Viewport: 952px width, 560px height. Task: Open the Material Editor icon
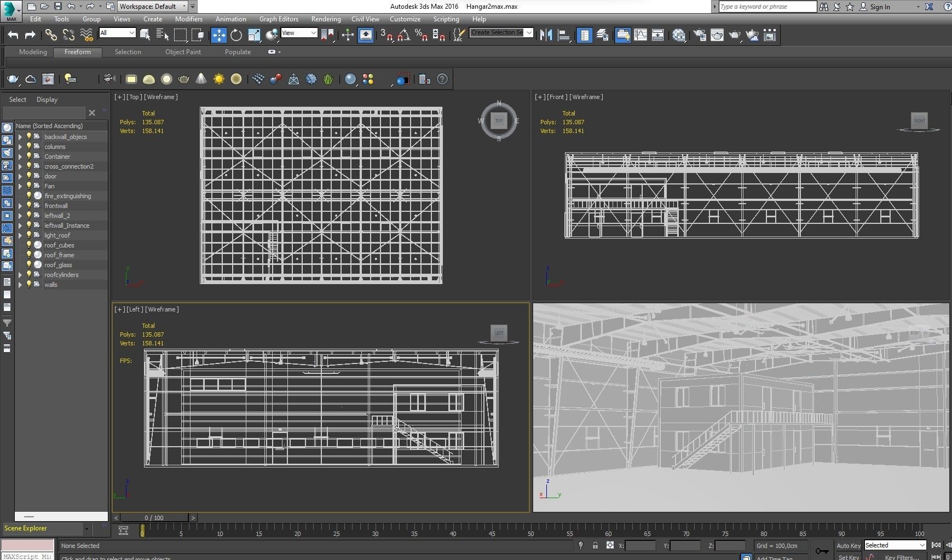coord(679,35)
